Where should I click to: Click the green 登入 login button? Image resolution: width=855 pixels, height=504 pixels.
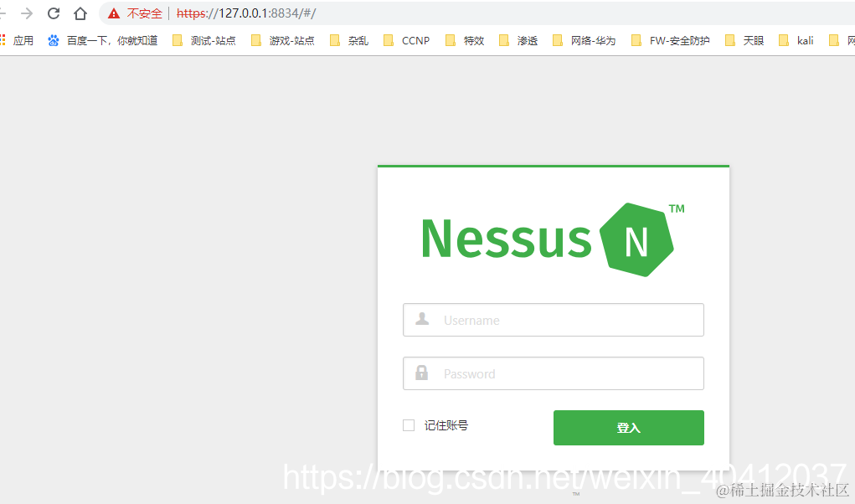[629, 428]
